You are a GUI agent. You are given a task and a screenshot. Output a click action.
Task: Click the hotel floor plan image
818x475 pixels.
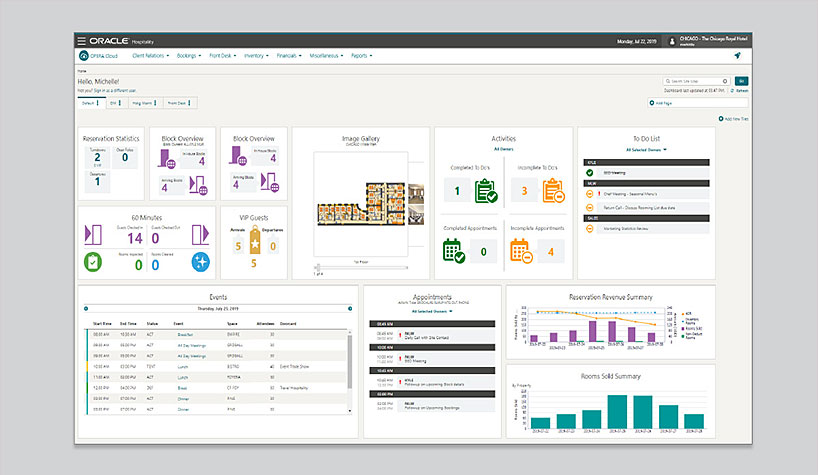point(361,204)
